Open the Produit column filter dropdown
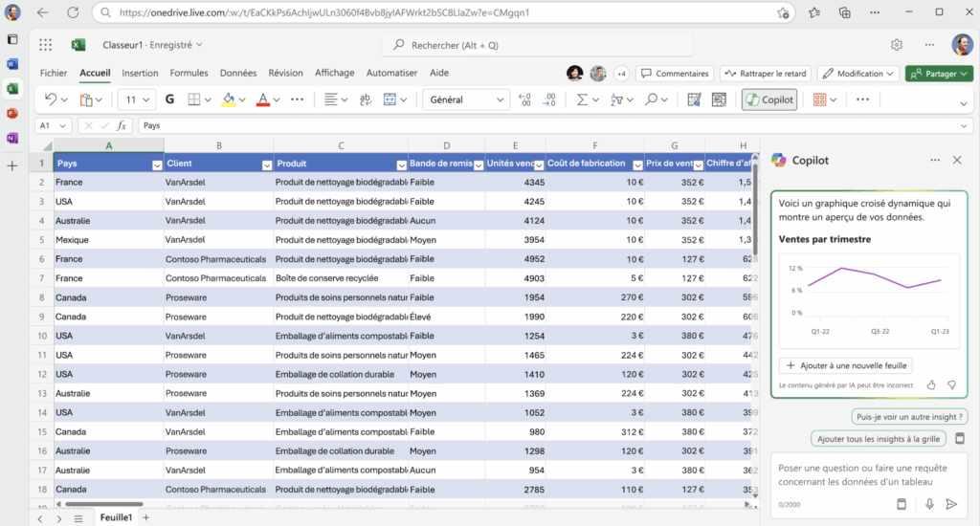The image size is (980, 526). point(401,164)
